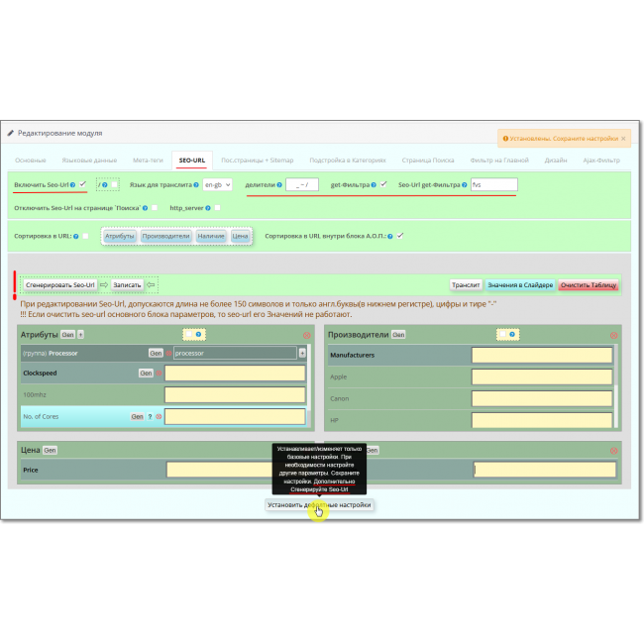Open the en-gb translit language dropdown
The image size is (644, 644).
tap(218, 185)
